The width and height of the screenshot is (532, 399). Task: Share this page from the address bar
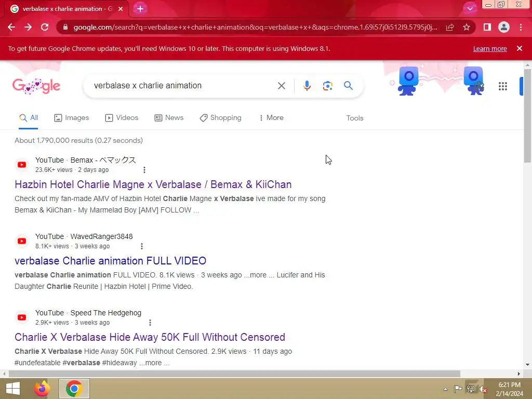450,27
